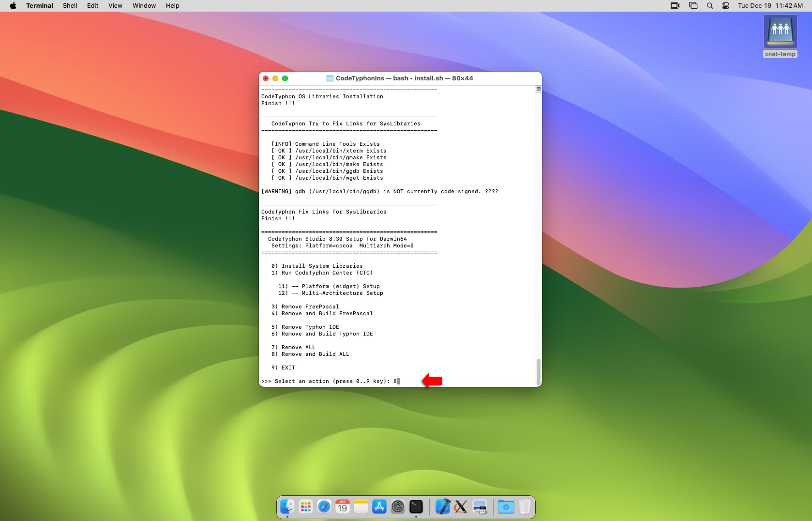Click the Terminal icon in the Dock
This screenshot has height=521, width=812.
click(x=416, y=507)
